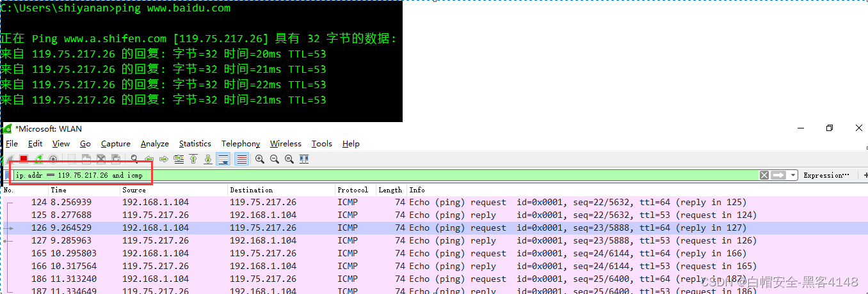
Task: Open the View menu
Action: (61, 144)
